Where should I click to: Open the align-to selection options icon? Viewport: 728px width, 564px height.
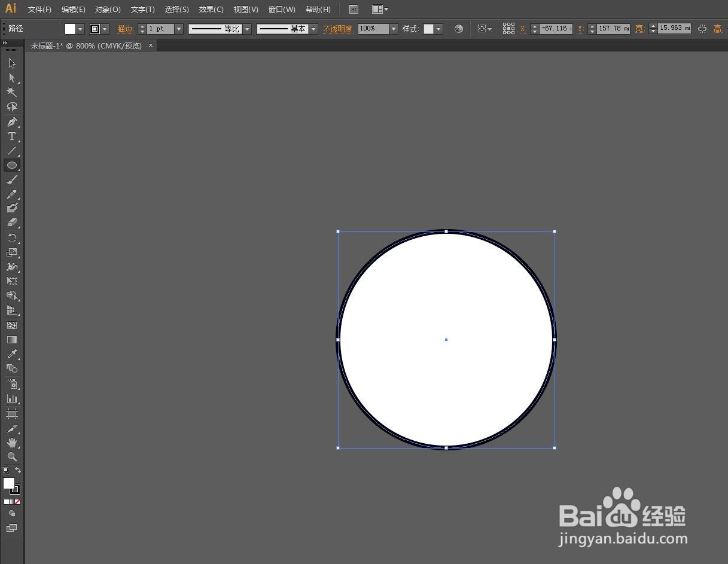click(484, 29)
